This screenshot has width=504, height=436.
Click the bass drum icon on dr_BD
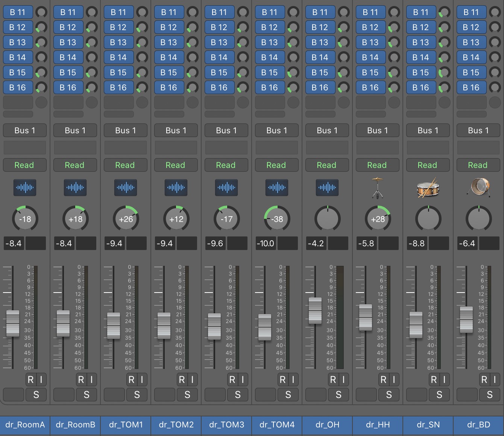point(478,188)
